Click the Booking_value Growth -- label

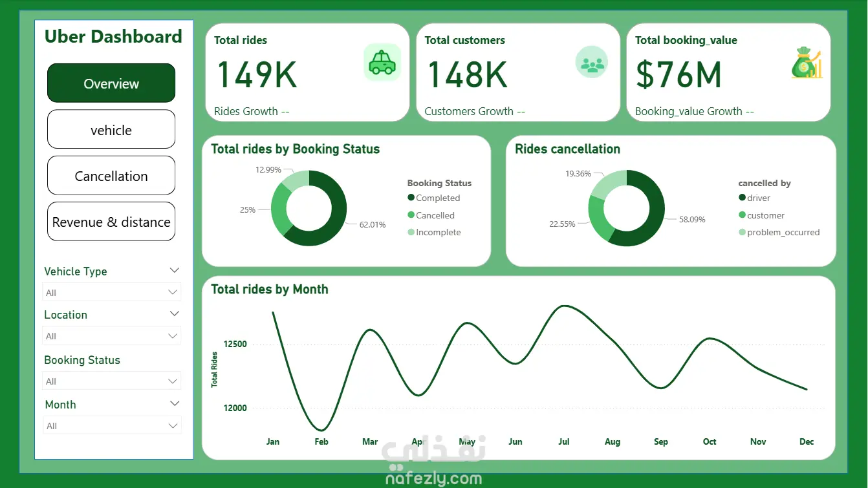click(695, 111)
